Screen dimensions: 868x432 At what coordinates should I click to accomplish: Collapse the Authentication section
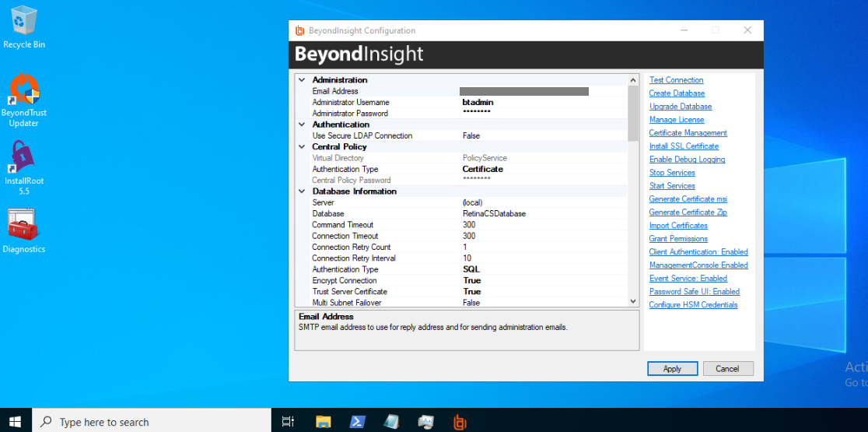(302, 125)
